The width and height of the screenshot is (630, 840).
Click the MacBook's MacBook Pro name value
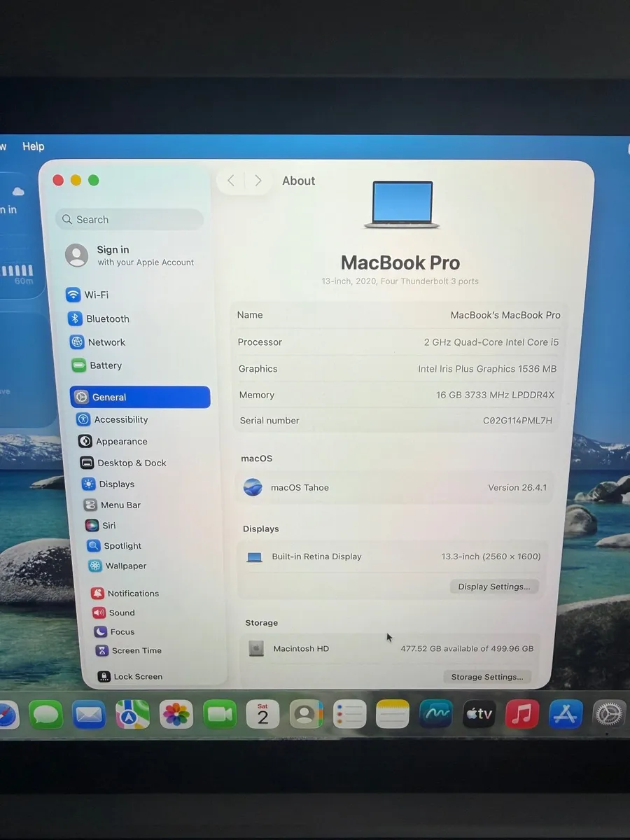(x=505, y=315)
